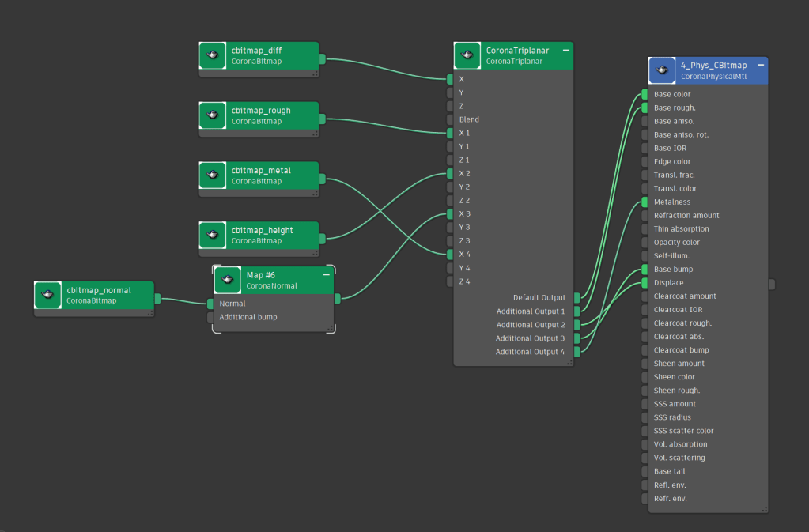Click the teapot icon on cbitmap_diff node
Screen dimensions: 809x532
[x=213, y=55]
